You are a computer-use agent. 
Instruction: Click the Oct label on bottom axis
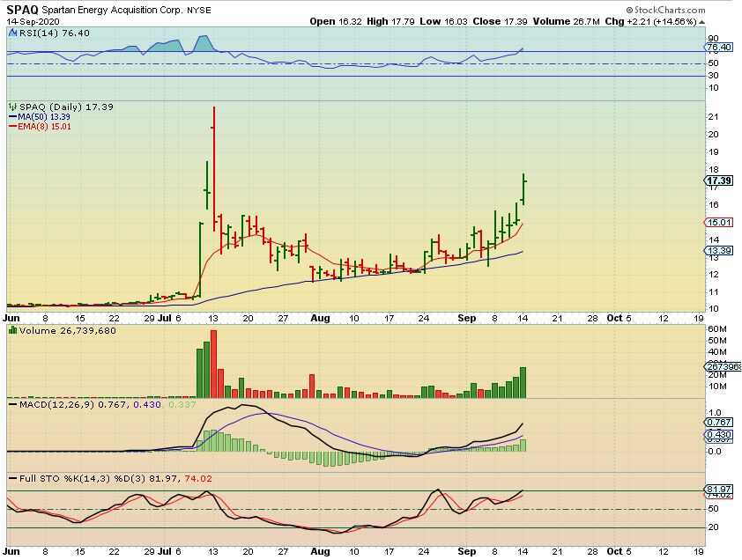pos(614,551)
